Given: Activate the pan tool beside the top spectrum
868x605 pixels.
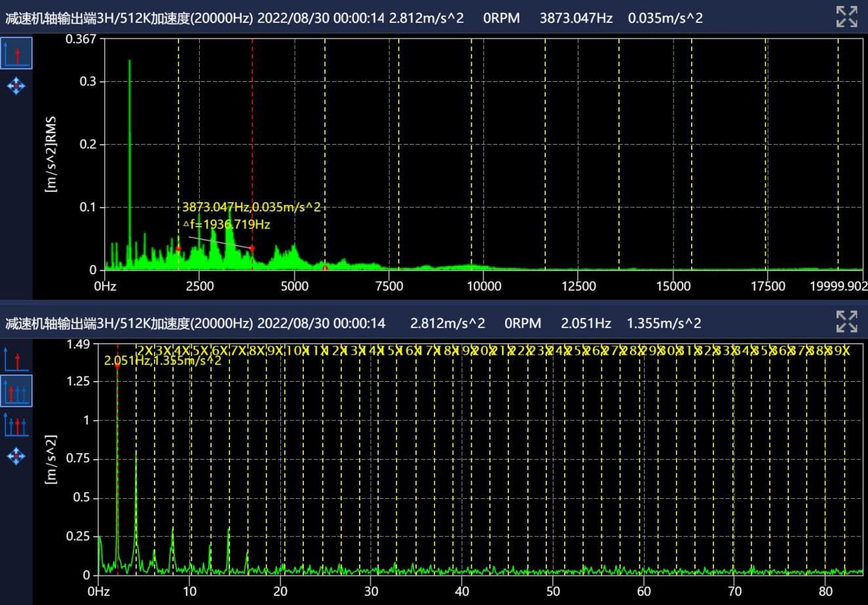Looking at the screenshot, I should pyautogui.click(x=16, y=86).
